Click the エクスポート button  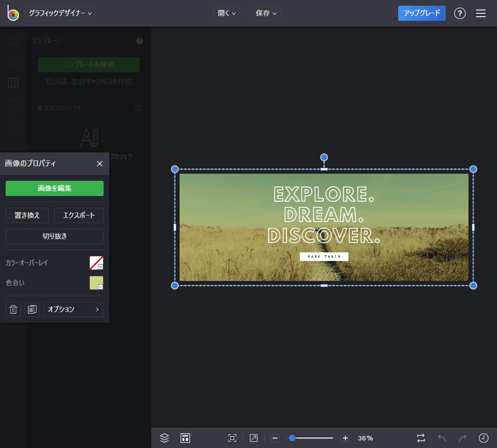click(79, 215)
